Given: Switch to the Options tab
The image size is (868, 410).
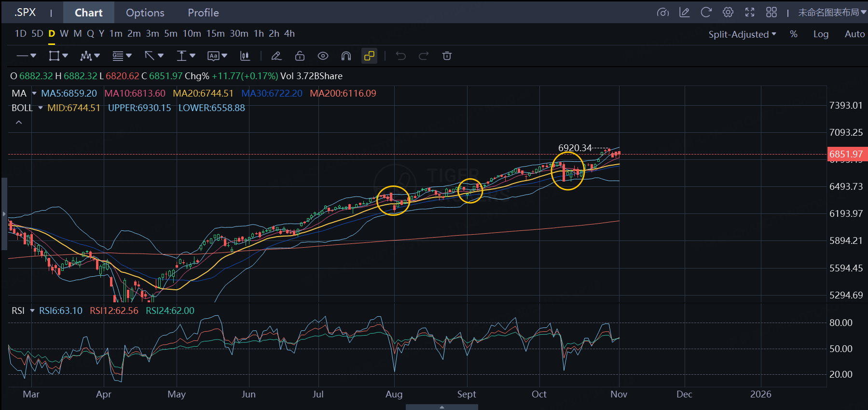Looking at the screenshot, I should [x=145, y=13].
